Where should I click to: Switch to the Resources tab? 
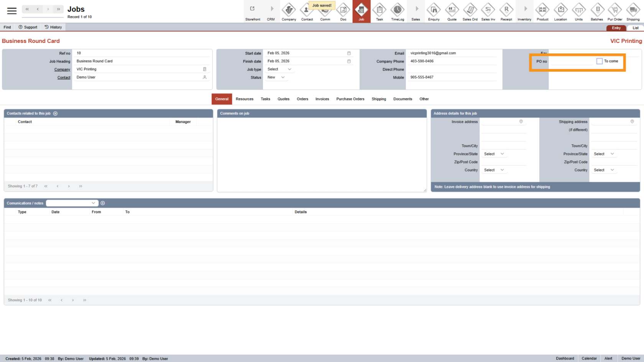(244, 99)
